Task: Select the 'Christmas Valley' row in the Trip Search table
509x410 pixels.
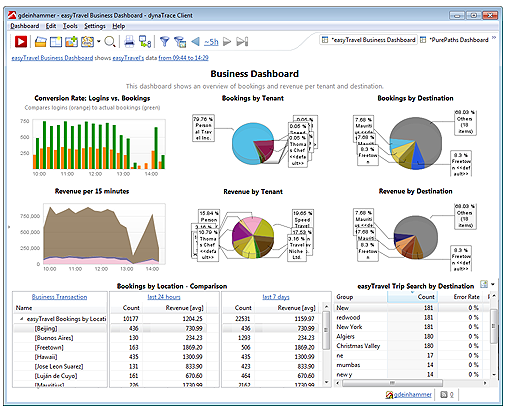Action: pyautogui.click(x=412, y=346)
